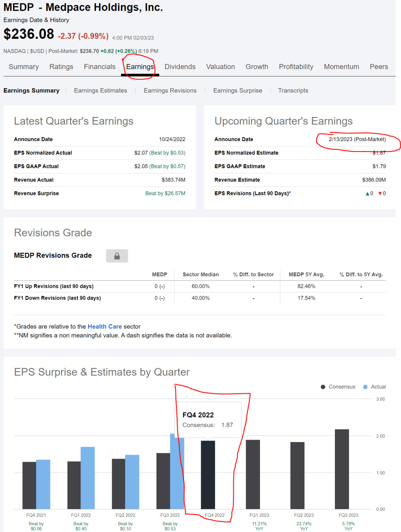The image size is (401, 532).
Task: Toggle the Consensus legend dot
Action: [x=323, y=387]
